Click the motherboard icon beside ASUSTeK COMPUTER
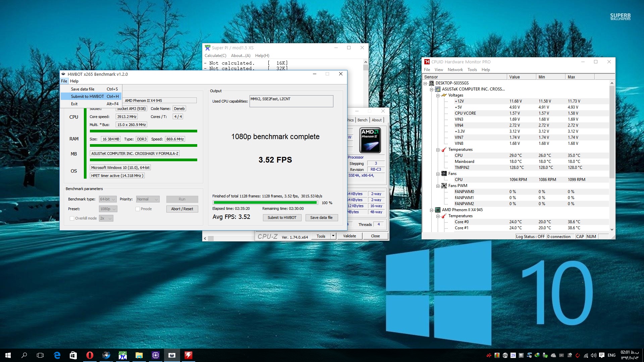The image size is (644, 362). 438,89
